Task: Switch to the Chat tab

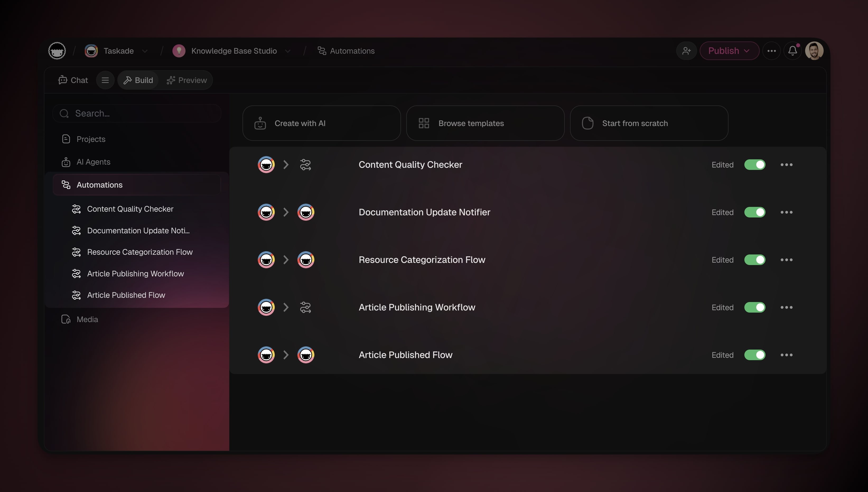Action: click(x=73, y=80)
